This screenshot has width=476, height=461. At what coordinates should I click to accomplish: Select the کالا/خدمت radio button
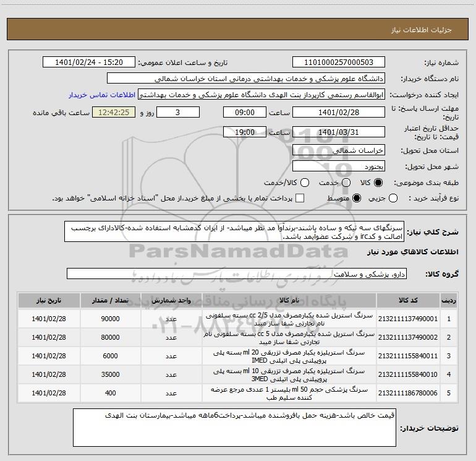tap(305, 183)
